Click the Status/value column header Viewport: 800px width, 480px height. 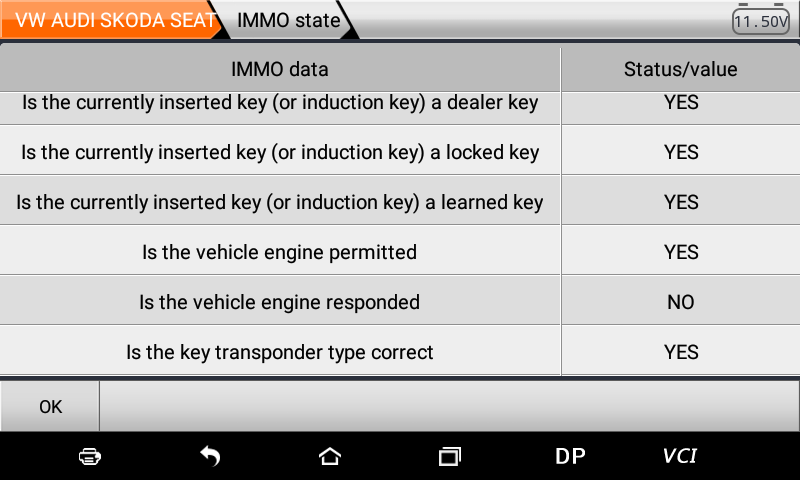680,69
